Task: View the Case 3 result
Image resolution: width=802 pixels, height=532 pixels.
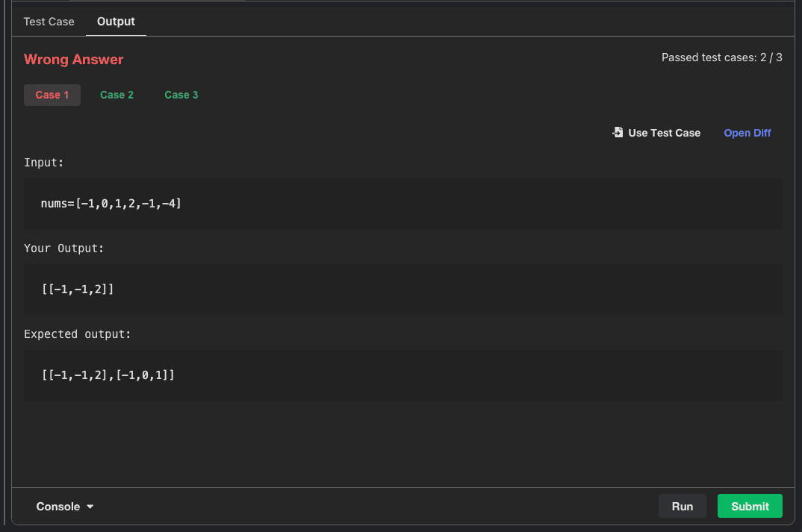Action: [181, 95]
